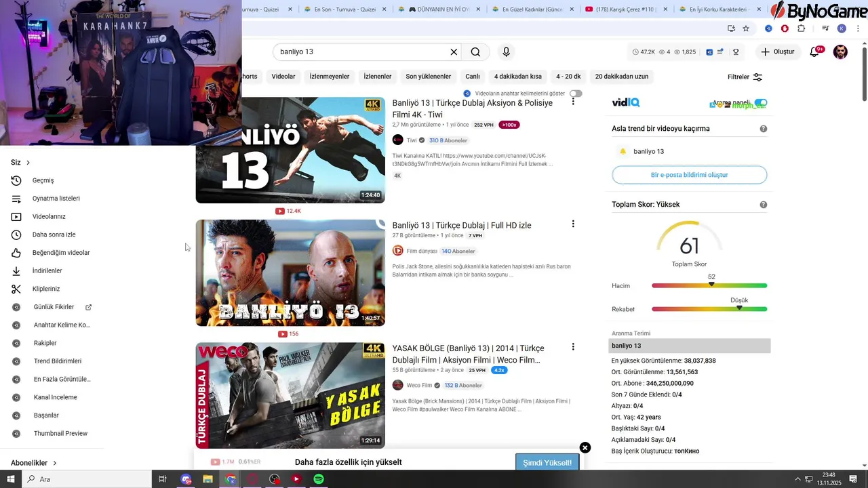Viewport: 868px width, 488px height.
Task: Open more options for Tiwi Banliyö 13 video
Action: point(573,101)
